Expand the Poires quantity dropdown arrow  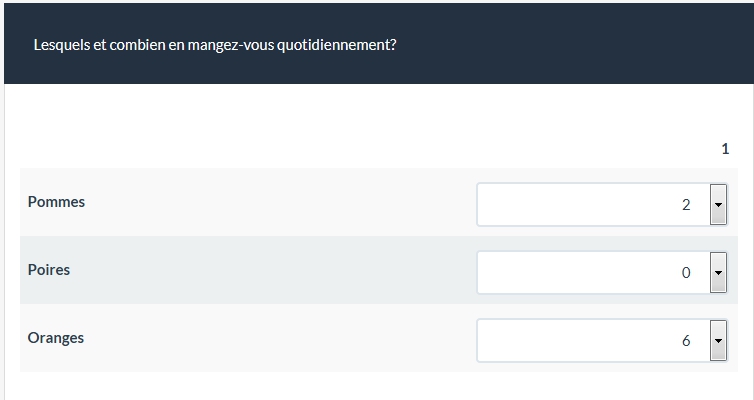pos(717,272)
